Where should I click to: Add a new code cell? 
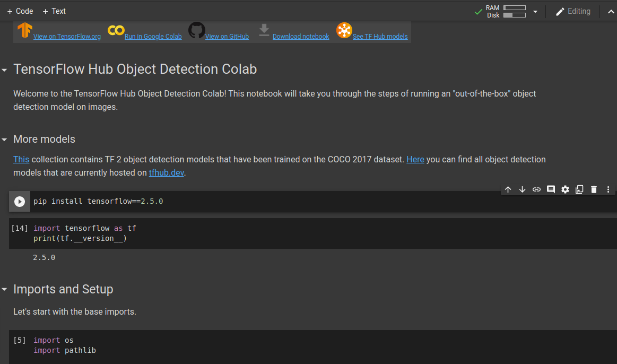click(20, 11)
